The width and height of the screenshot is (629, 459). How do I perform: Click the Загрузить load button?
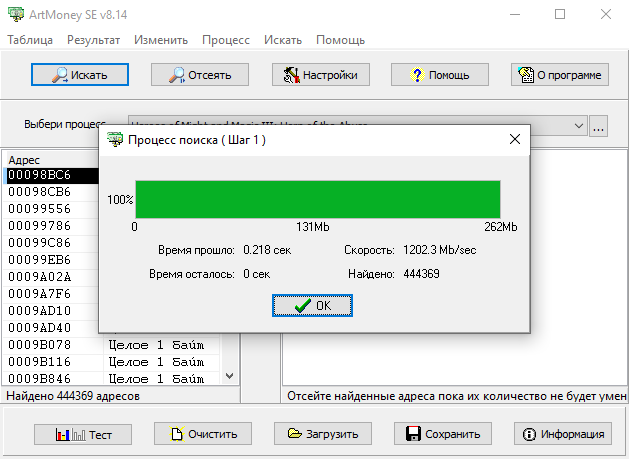pyautogui.click(x=323, y=434)
